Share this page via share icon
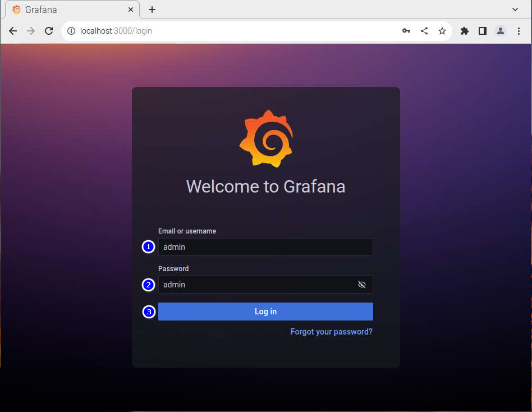 click(424, 31)
